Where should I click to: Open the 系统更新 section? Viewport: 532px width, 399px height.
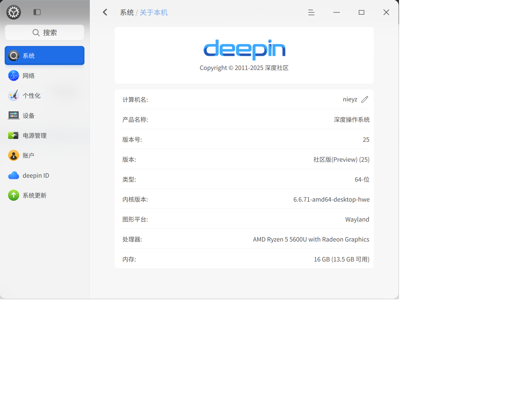click(45, 195)
